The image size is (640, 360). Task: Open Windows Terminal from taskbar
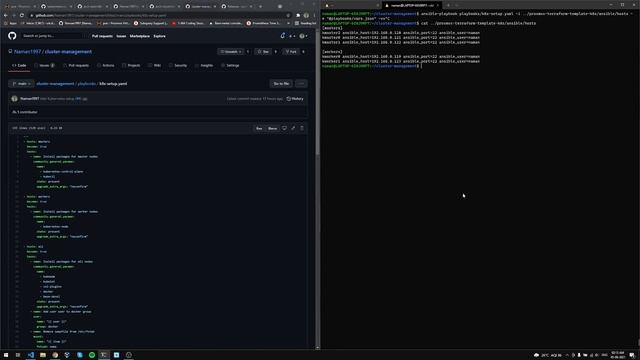click(x=104, y=355)
